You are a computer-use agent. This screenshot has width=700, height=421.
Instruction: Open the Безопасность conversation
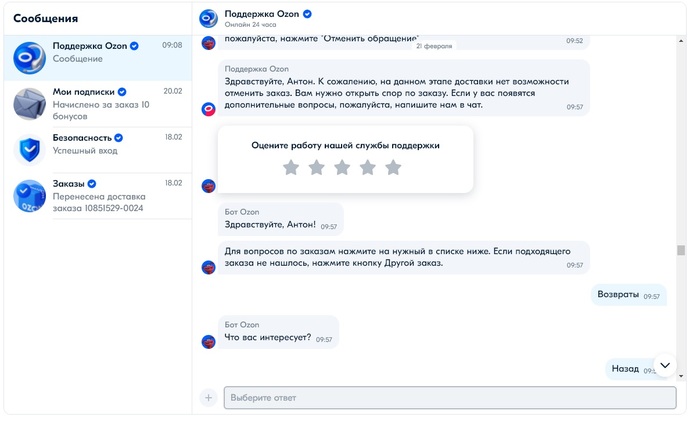click(98, 150)
